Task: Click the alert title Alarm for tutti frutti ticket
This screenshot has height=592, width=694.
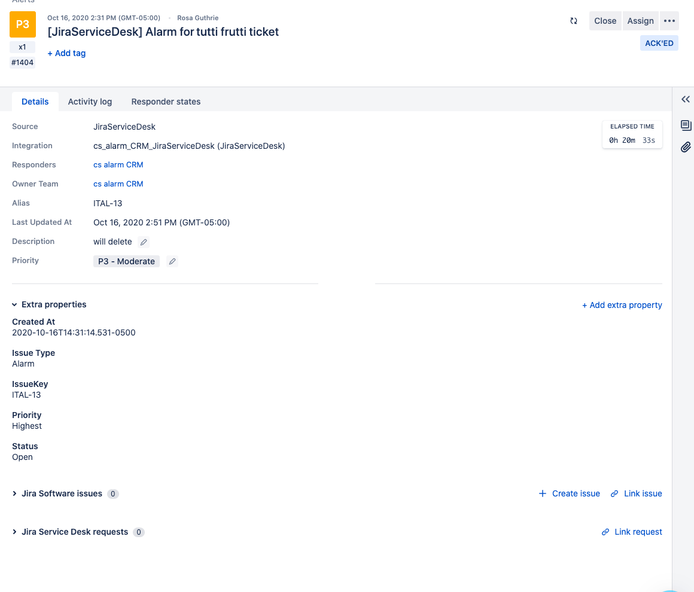Action: [x=163, y=32]
